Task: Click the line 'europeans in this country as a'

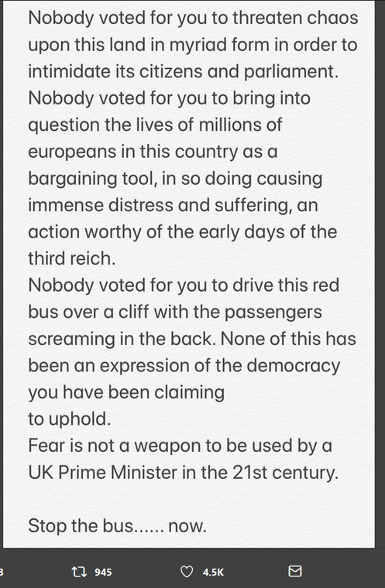Action: click(x=153, y=152)
